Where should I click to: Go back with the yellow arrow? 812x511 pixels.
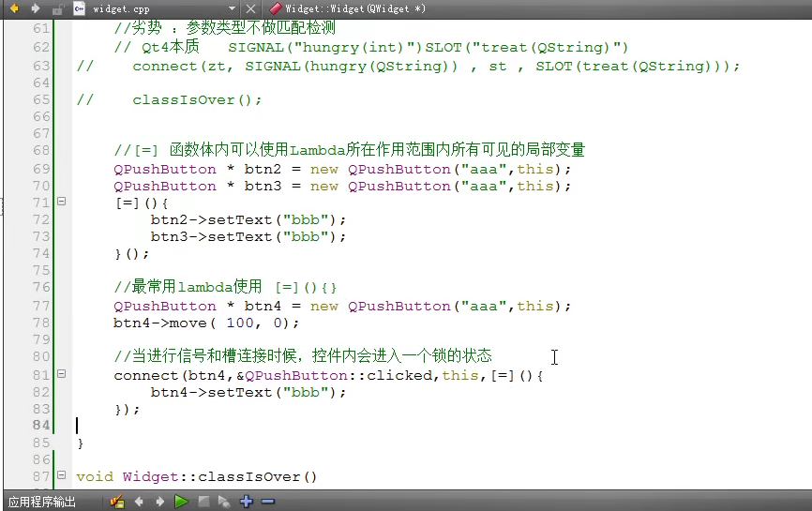pyautogui.click(x=14, y=8)
